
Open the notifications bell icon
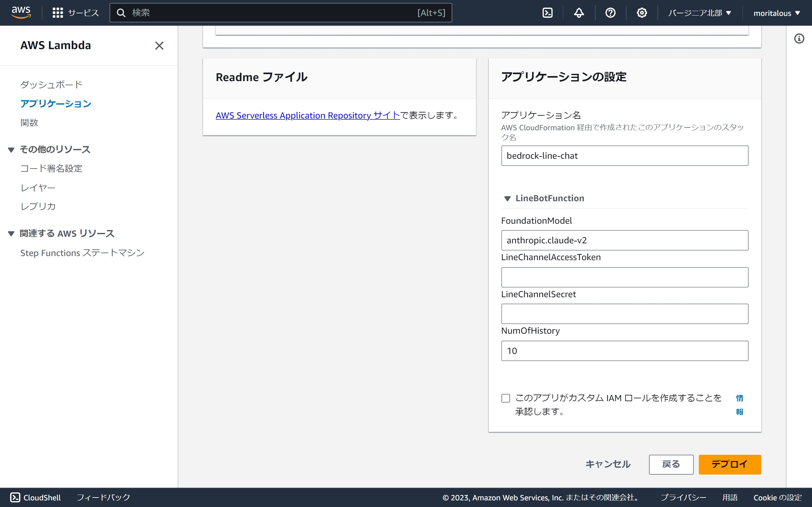point(579,13)
